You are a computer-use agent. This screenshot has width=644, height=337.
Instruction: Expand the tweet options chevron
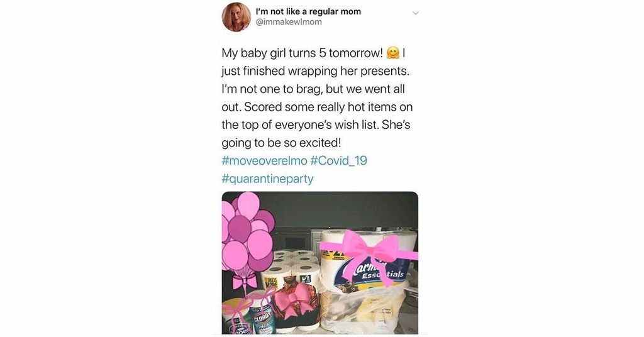point(416,13)
